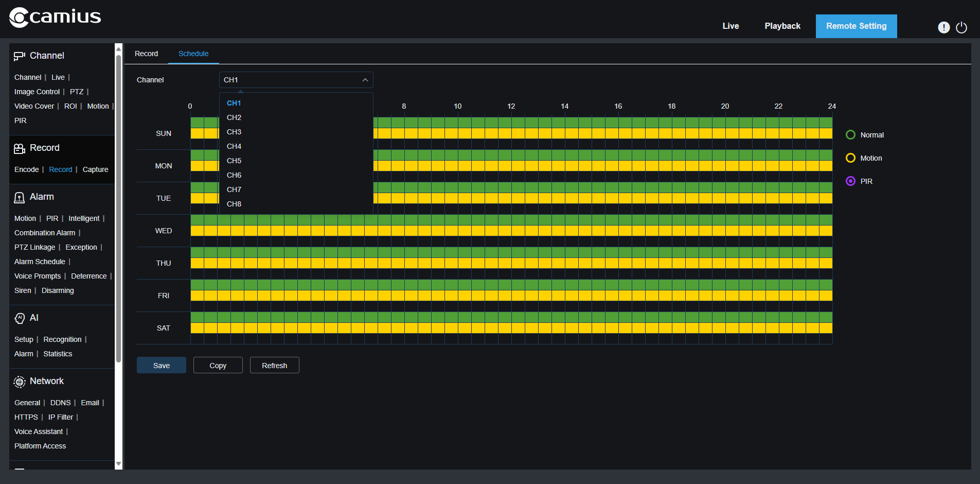
Task: Click the power logout icon
Action: (961, 27)
